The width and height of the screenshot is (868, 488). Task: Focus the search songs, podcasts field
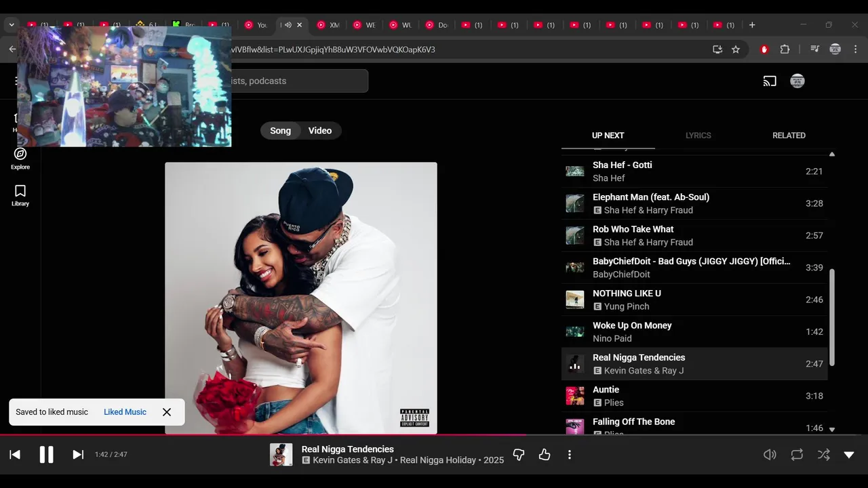pos(298,81)
